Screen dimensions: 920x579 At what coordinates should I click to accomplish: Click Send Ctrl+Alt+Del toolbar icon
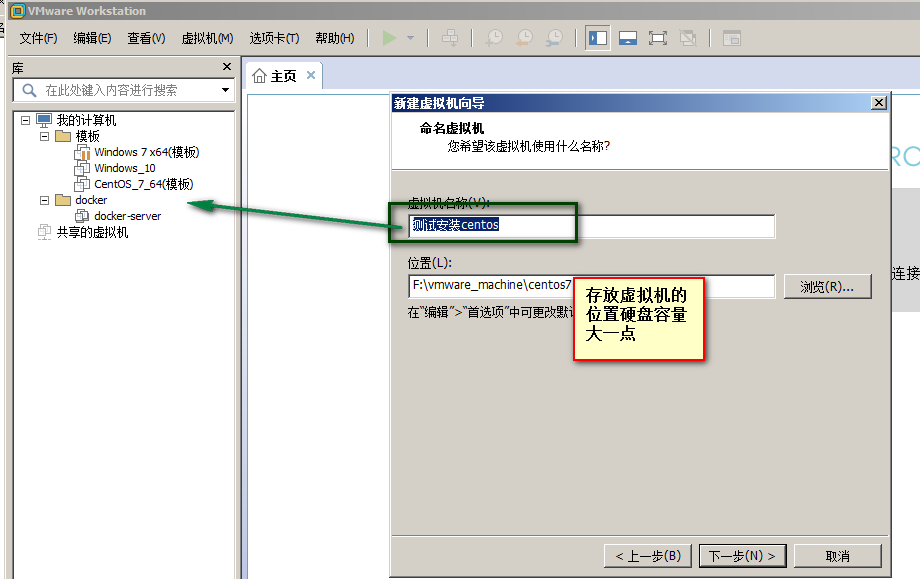pyautogui.click(x=450, y=38)
